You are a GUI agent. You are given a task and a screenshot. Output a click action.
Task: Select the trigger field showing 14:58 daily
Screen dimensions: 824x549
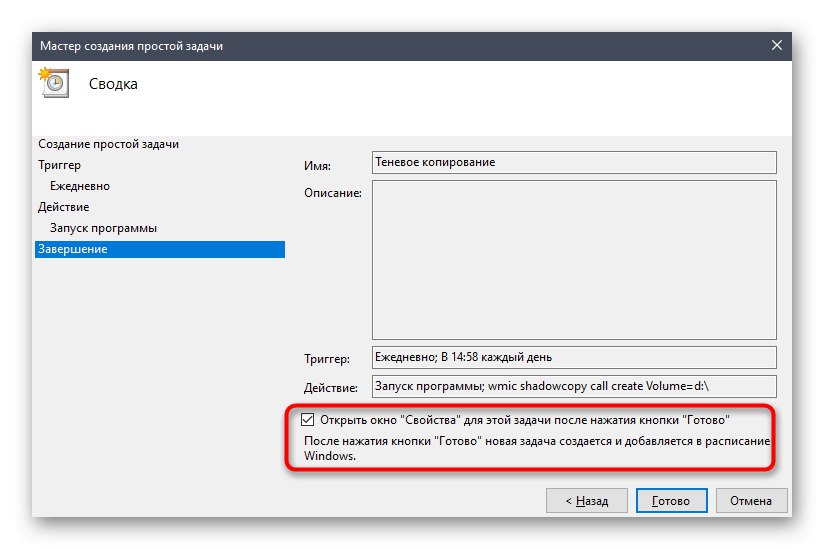574,357
